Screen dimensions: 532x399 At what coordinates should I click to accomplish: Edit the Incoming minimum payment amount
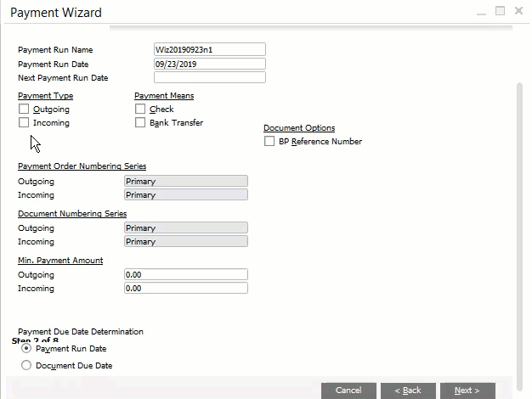coord(185,289)
